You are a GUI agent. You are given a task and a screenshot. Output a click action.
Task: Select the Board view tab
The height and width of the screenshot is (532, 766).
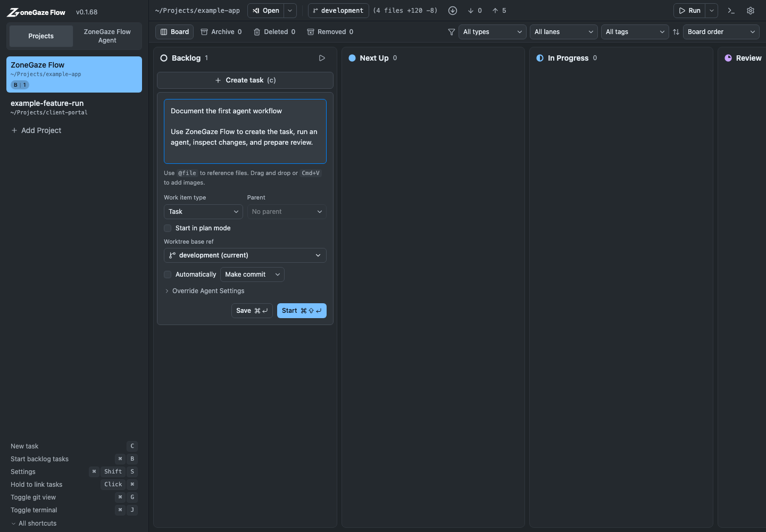point(175,32)
